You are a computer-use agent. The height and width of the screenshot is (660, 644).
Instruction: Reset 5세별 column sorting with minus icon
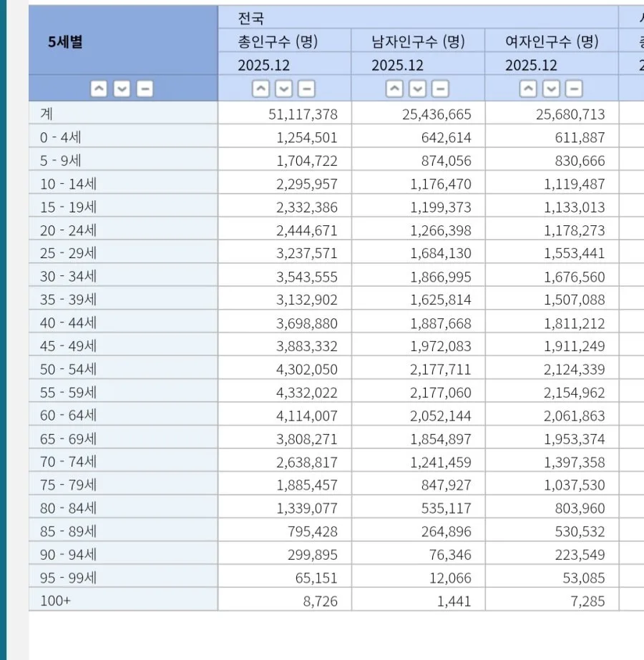(x=145, y=89)
